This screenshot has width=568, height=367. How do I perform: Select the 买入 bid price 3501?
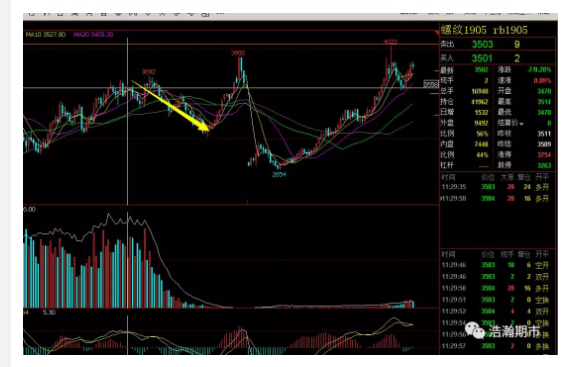pyautogui.click(x=482, y=58)
